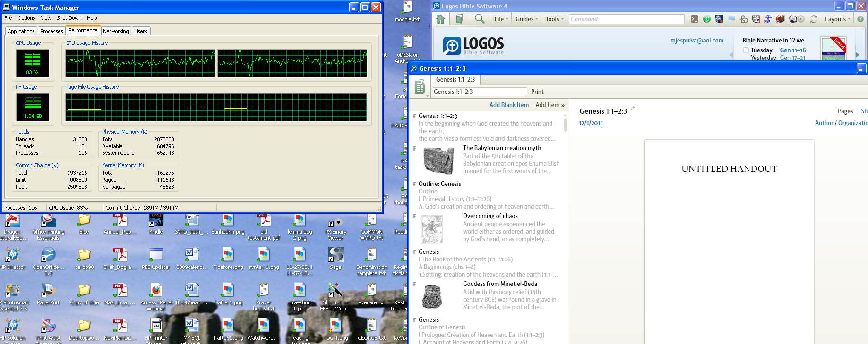Click Add Blank Item link
This screenshot has height=344, width=868.
point(509,105)
